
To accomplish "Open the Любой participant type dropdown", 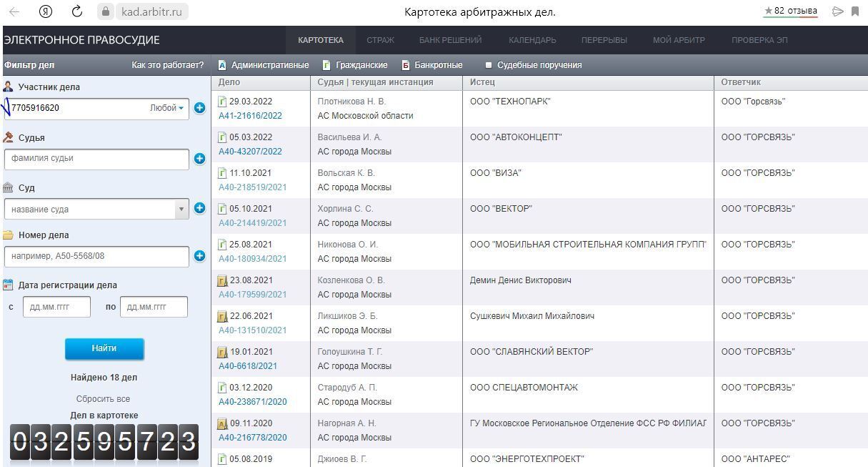I will pyautogui.click(x=166, y=108).
